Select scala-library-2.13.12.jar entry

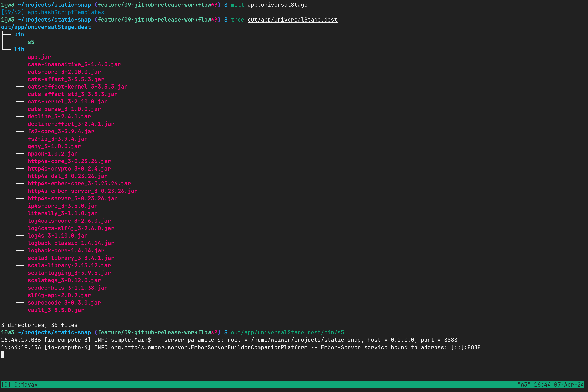(69, 266)
